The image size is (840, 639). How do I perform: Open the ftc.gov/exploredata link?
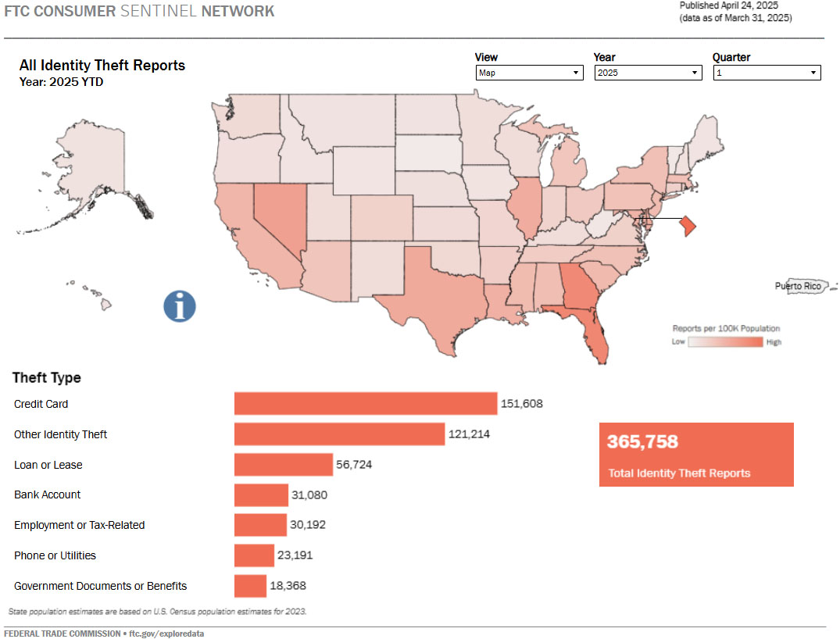[166, 634]
